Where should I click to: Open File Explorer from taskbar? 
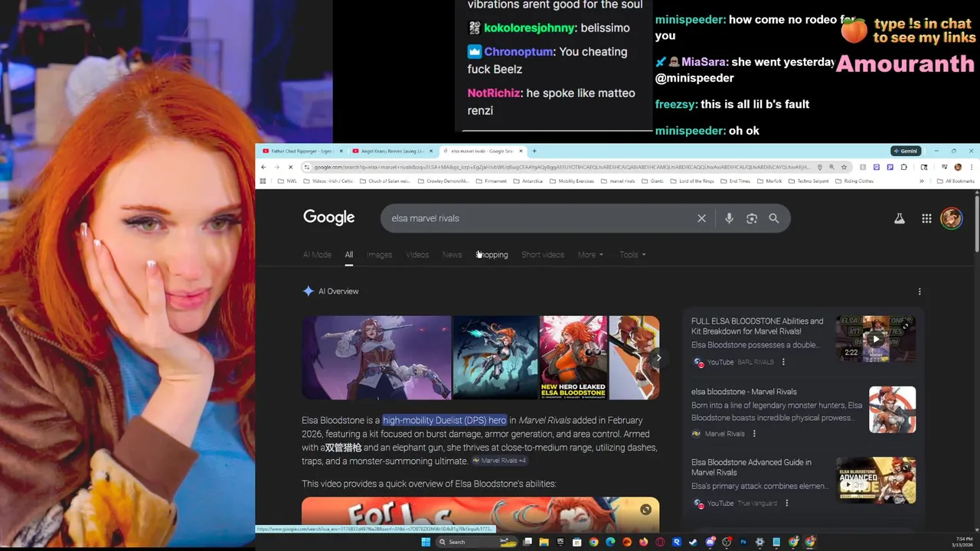click(x=544, y=542)
